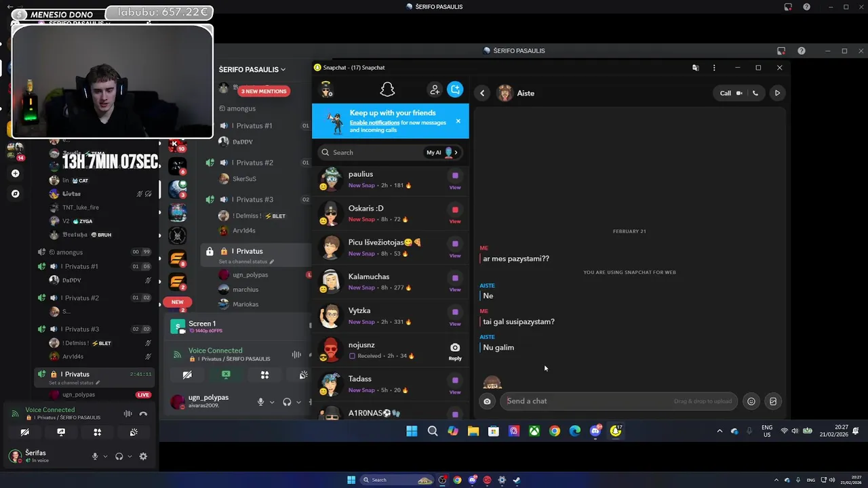Open camera button beside Send a chat

[487, 401]
